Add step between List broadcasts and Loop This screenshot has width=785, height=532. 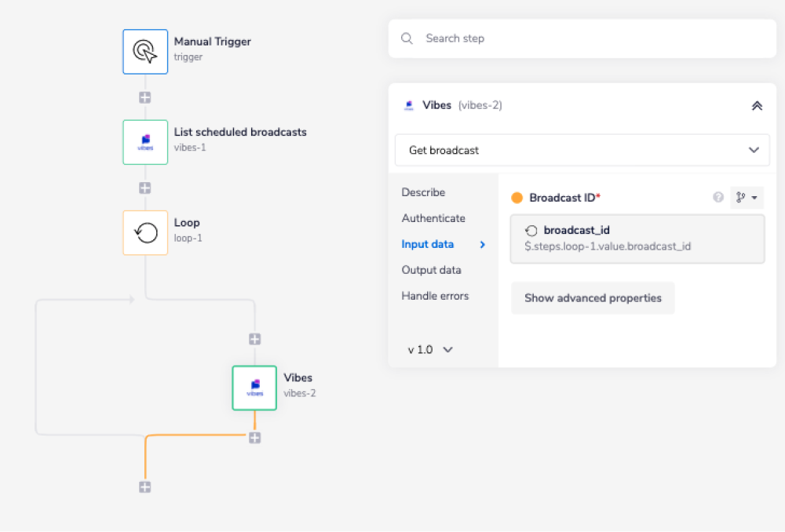click(145, 188)
